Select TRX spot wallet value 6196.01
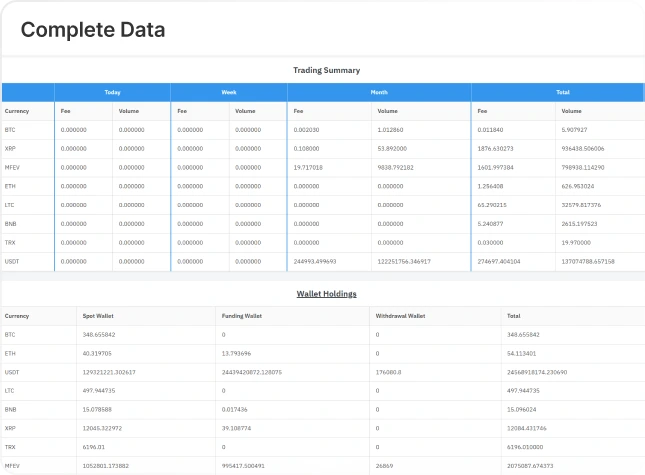Screen dimensions: 645x475 93,447
